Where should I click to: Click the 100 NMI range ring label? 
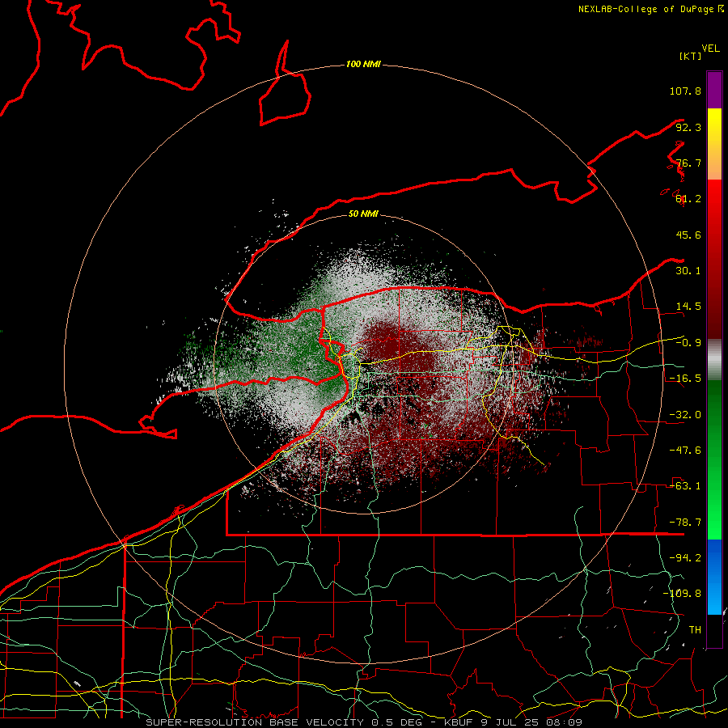[363, 64]
